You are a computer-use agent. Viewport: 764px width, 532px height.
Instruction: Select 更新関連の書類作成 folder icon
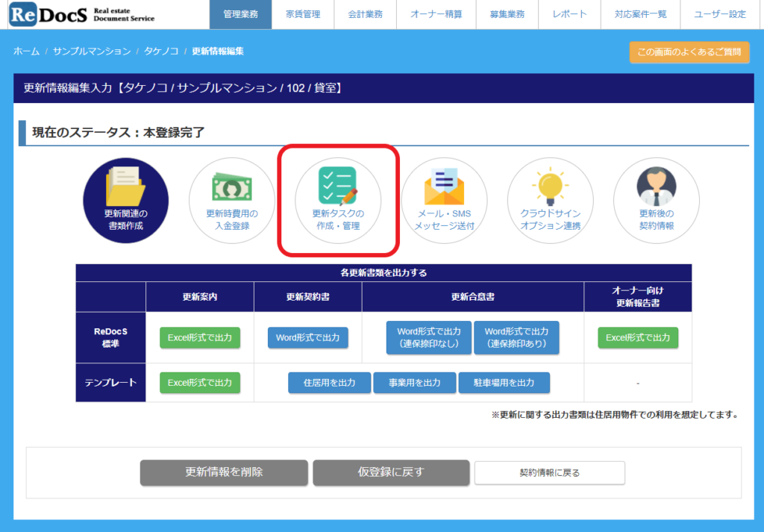pyautogui.click(x=125, y=200)
